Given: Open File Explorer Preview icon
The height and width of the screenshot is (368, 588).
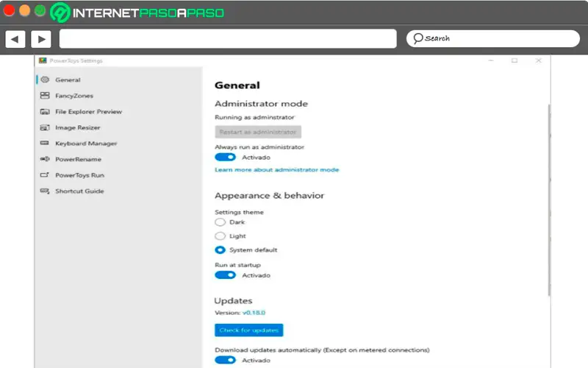Looking at the screenshot, I should (x=45, y=112).
